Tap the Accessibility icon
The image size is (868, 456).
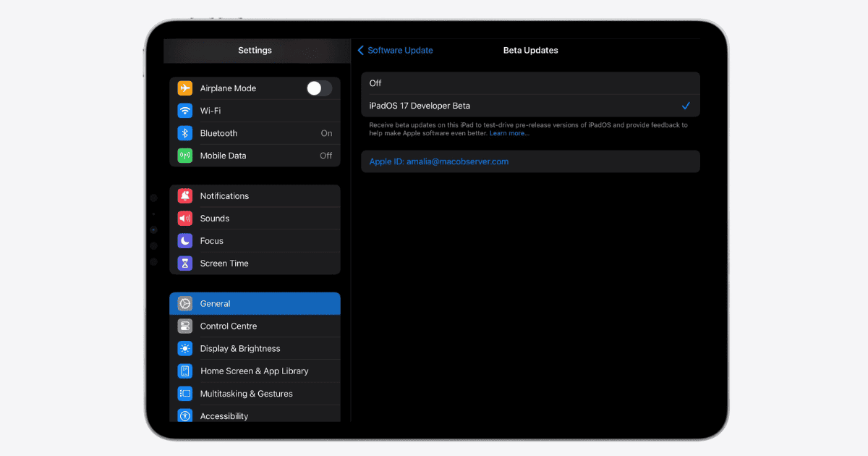point(185,415)
